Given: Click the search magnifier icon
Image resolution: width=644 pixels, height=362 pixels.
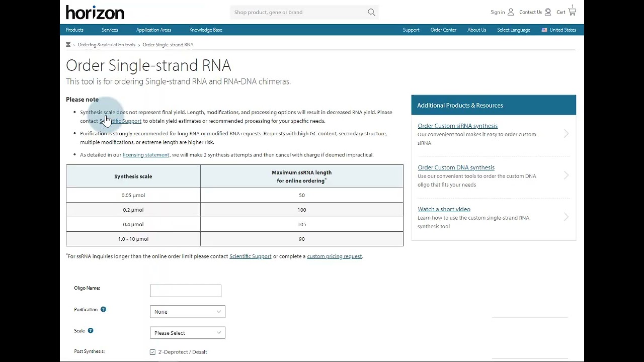Looking at the screenshot, I should coord(371,12).
